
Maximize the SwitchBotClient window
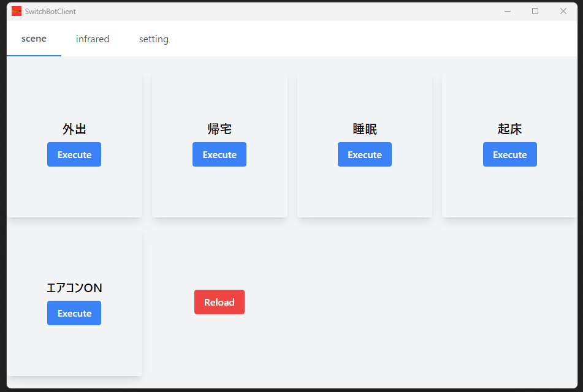click(535, 10)
